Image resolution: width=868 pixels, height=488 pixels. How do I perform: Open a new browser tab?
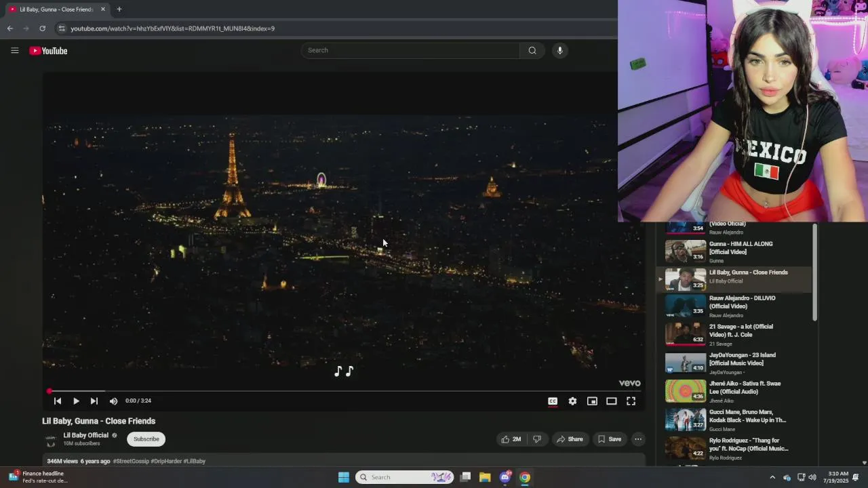click(119, 9)
